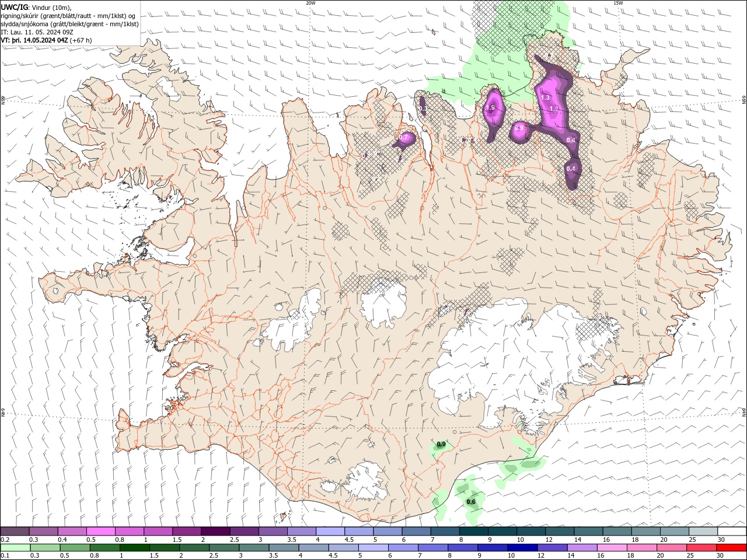Click the '20W' longitude label
This screenshot has width=747, height=560.
310,3
